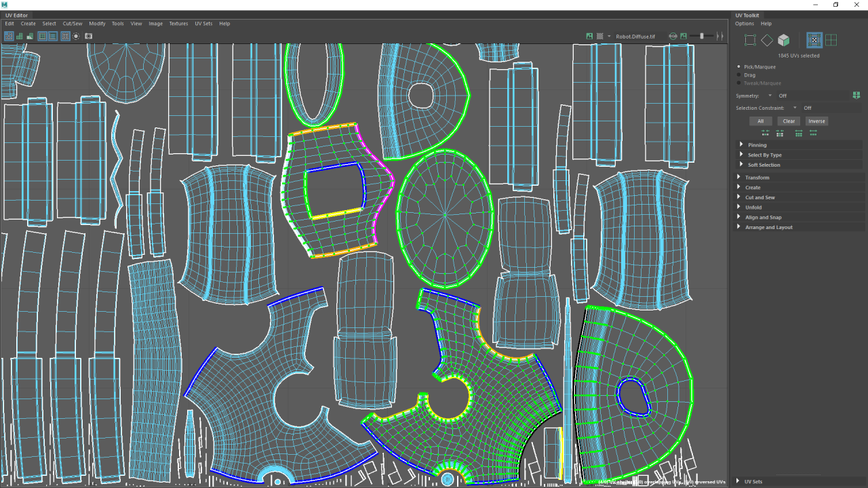The height and width of the screenshot is (488, 868).
Task: Select the Drag radio button
Action: click(x=739, y=75)
